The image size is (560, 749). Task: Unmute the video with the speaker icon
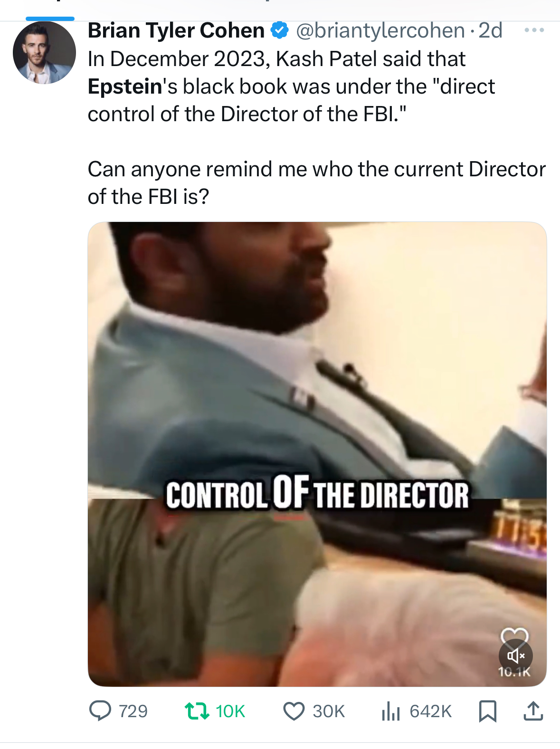(516, 656)
